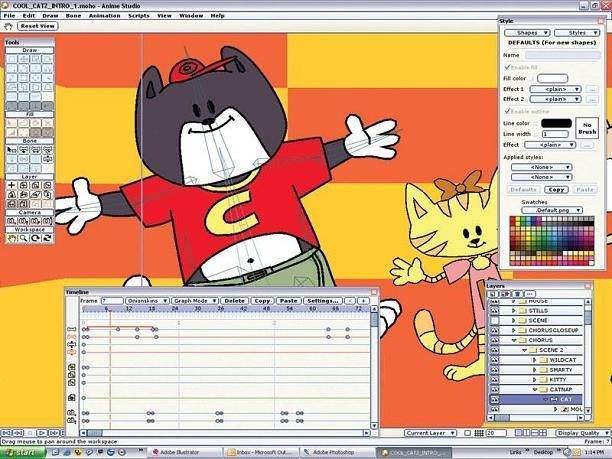The height and width of the screenshot is (459, 612).
Task: Click the black Line color swatch
Action: [x=556, y=123]
